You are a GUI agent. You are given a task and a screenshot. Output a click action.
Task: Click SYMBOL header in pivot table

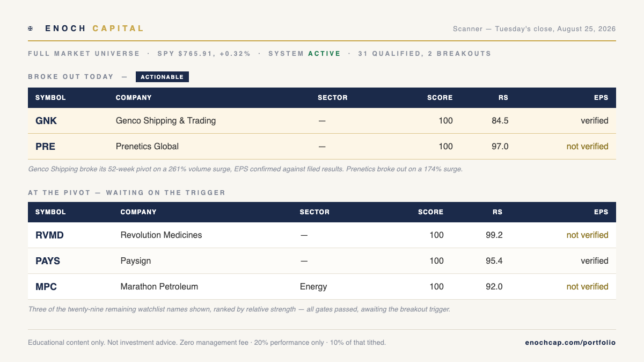50,212
